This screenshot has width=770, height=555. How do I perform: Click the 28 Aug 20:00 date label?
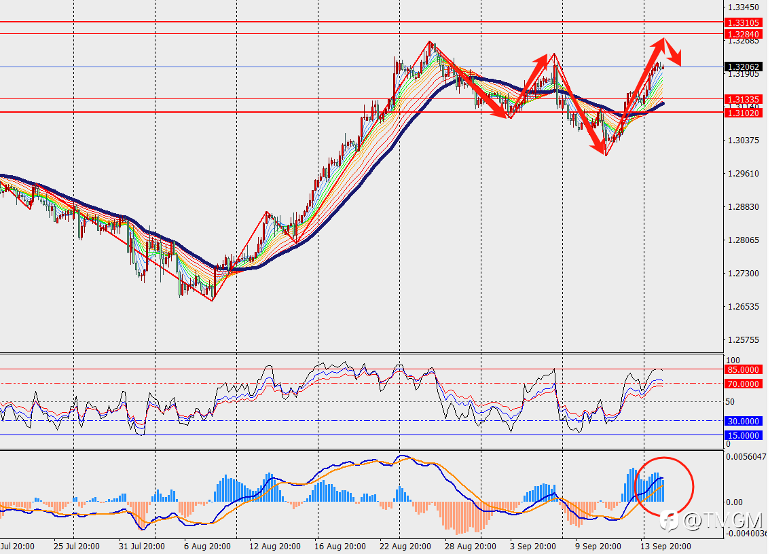(470, 546)
